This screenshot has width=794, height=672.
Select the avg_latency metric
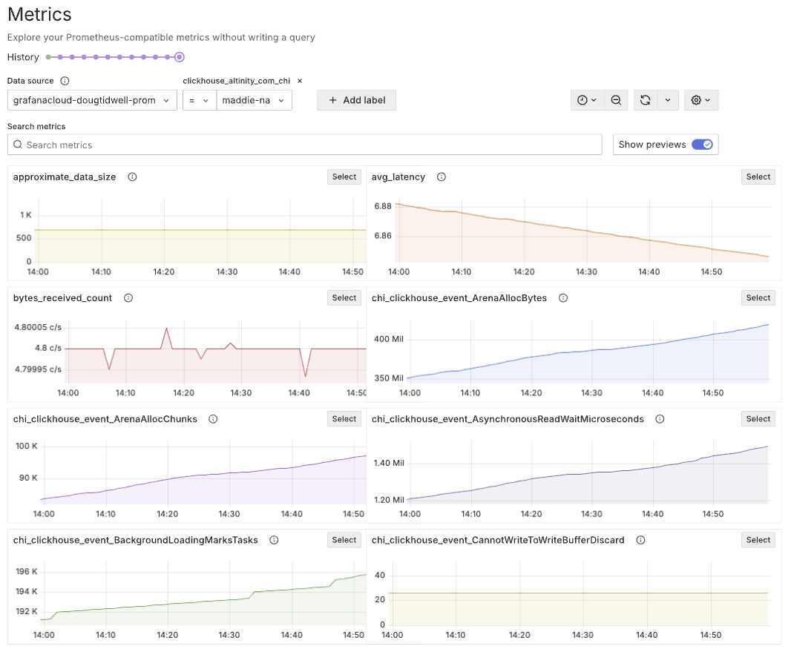[758, 177]
